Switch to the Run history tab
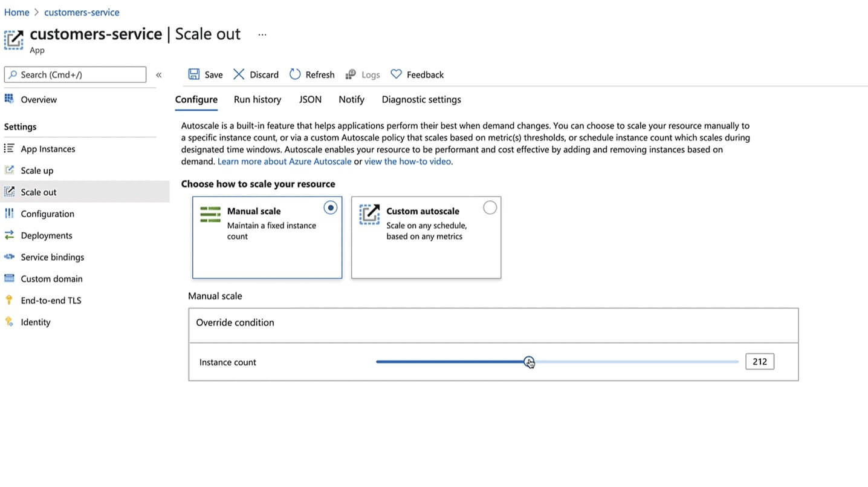Screen dimensions: 868x487 coord(257,99)
